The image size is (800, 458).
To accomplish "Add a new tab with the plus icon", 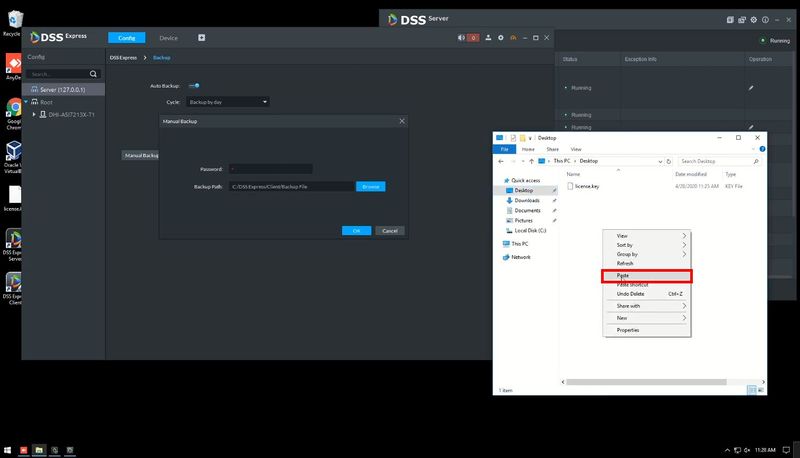I will [202, 38].
